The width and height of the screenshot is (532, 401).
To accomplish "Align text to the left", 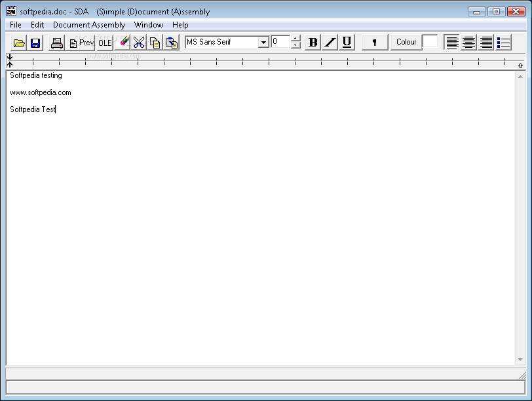I will pyautogui.click(x=452, y=43).
